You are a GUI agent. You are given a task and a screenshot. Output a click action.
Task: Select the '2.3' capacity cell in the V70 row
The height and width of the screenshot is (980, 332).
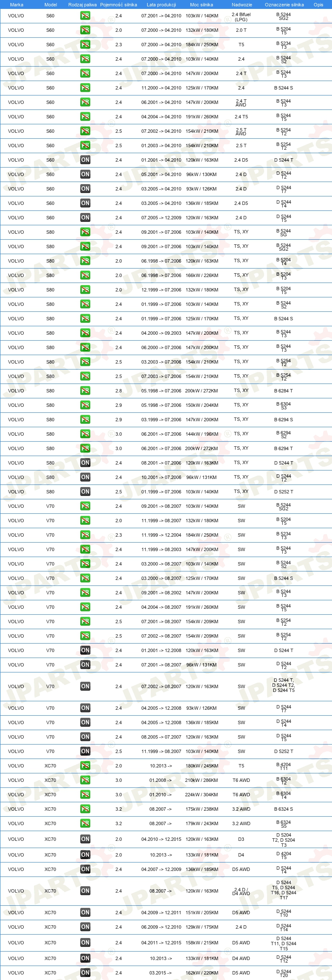118,535
